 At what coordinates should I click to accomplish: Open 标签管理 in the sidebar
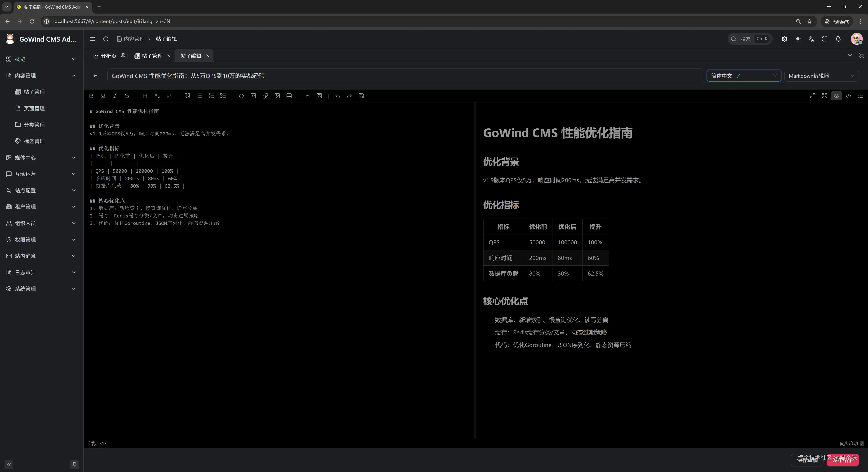[34, 141]
